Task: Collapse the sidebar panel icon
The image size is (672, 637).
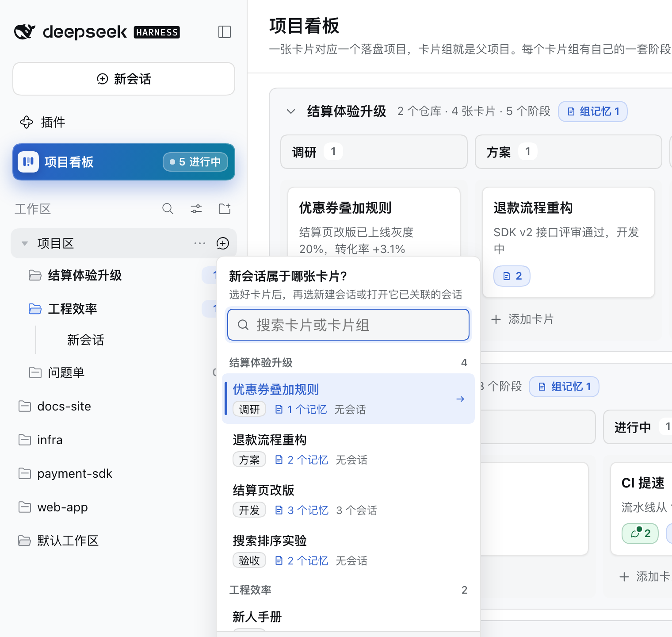Action: pos(225,32)
